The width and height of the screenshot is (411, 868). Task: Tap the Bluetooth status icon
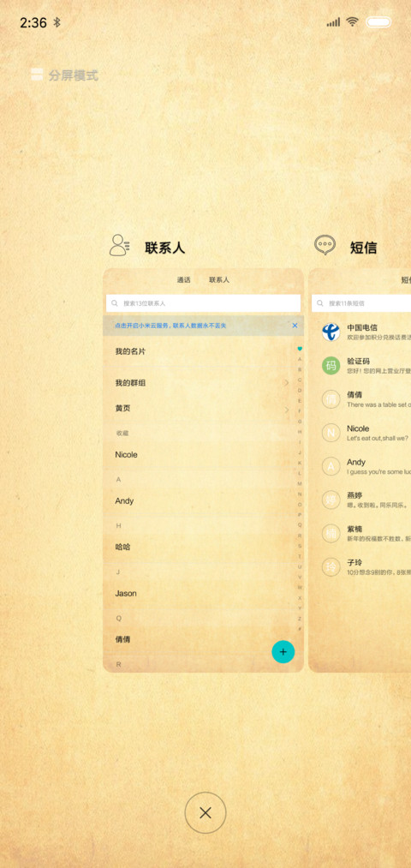pos(57,22)
